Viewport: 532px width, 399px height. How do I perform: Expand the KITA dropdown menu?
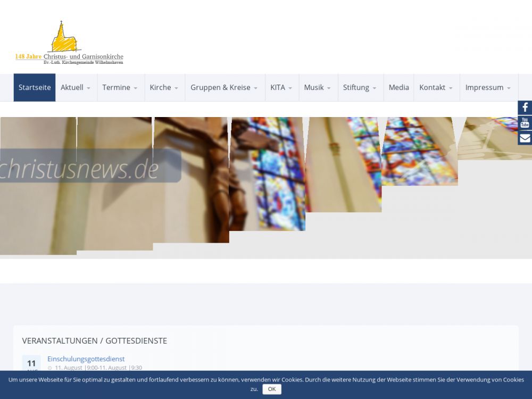click(281, 87)
